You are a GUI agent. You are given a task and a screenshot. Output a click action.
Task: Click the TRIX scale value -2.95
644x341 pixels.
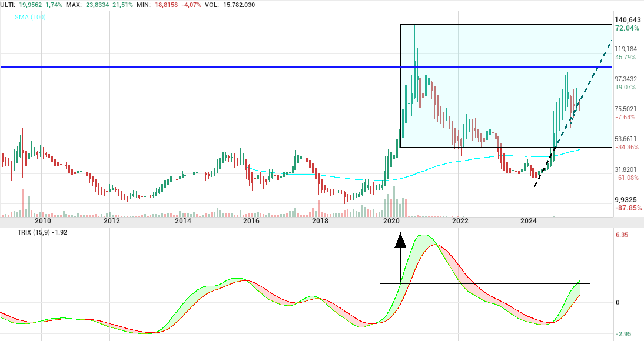(x=624, y=334)
